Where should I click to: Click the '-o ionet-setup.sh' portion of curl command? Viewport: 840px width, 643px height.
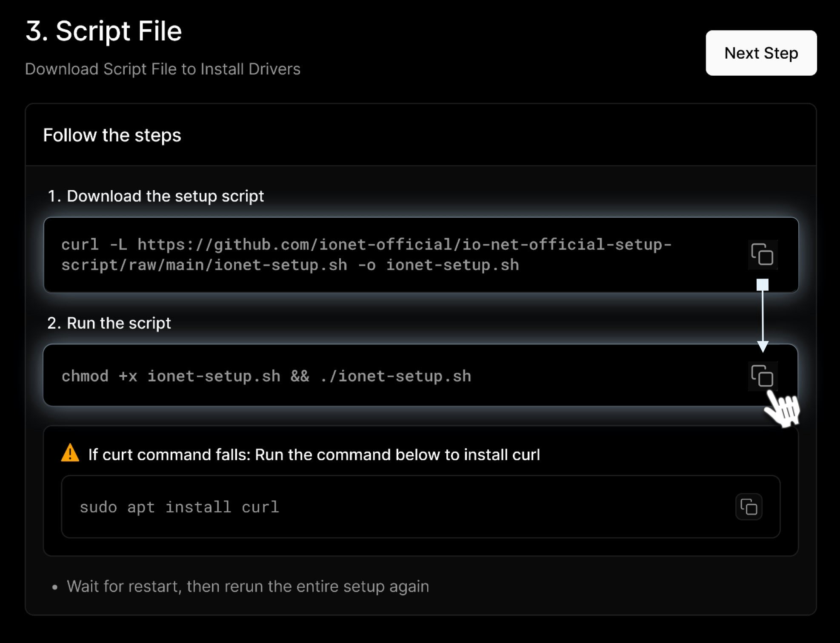tap(438, 265)
